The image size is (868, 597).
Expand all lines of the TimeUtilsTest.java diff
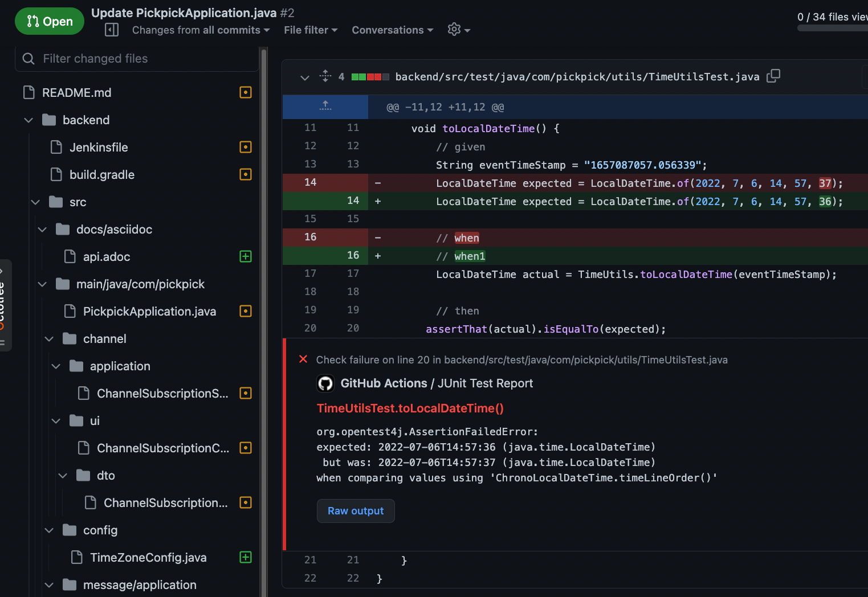(x=325, y=76)
